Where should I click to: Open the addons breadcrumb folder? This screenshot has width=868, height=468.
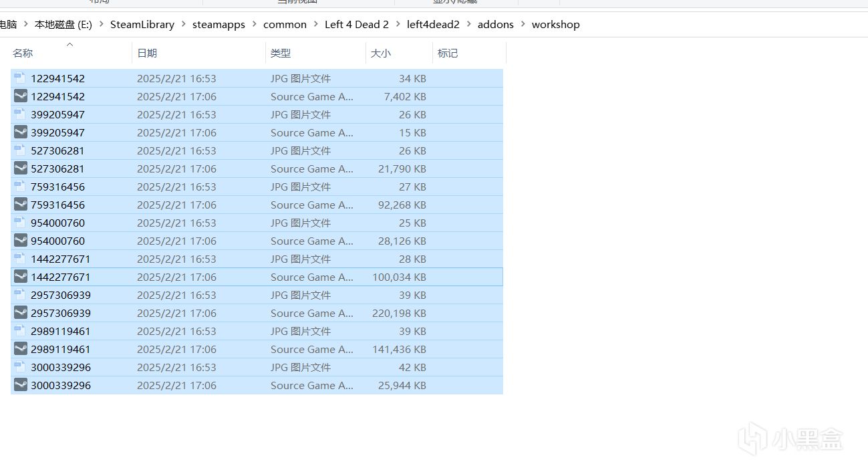click(496, 25)
